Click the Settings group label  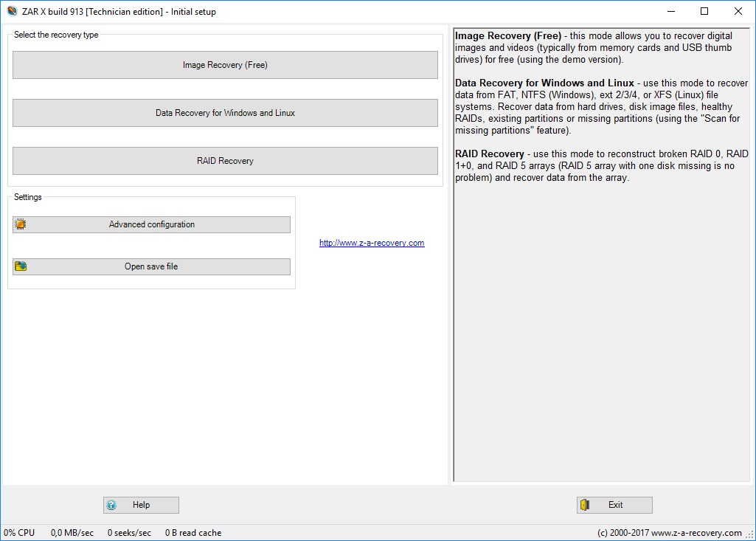point(27,197)
